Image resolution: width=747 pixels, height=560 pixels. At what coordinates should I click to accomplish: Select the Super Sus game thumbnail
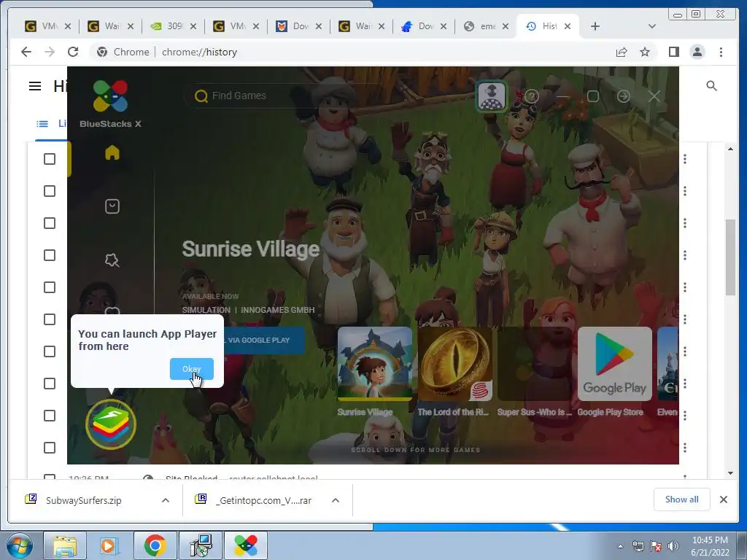[x=535, y=364]
